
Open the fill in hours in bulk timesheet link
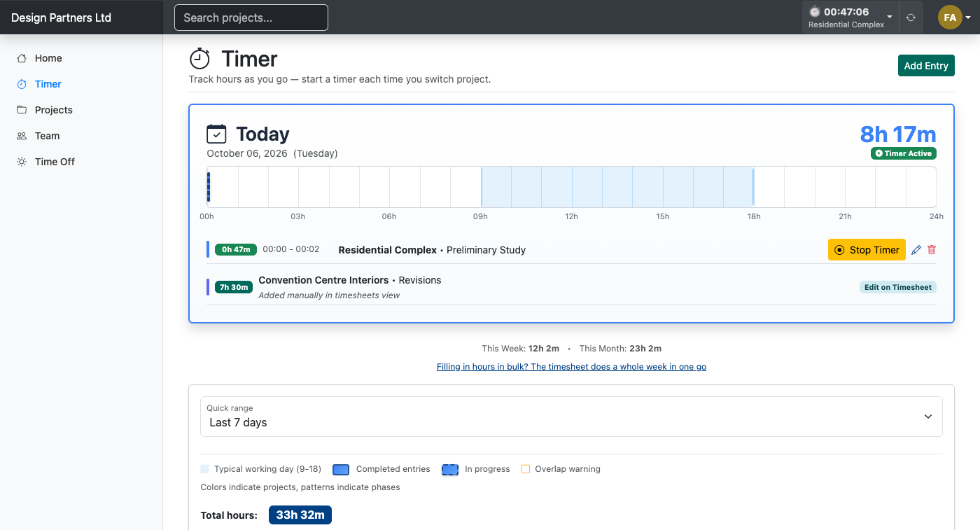(571, 367)
